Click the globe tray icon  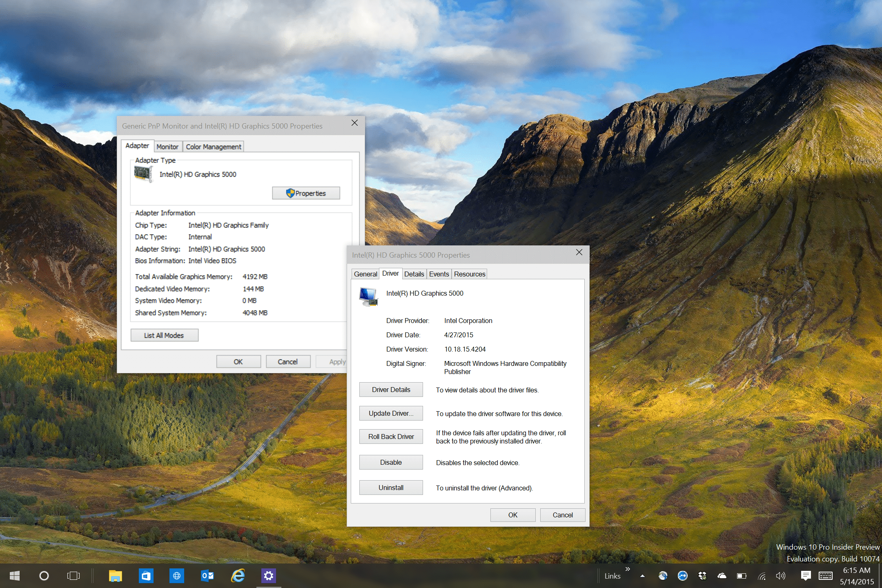663,576
